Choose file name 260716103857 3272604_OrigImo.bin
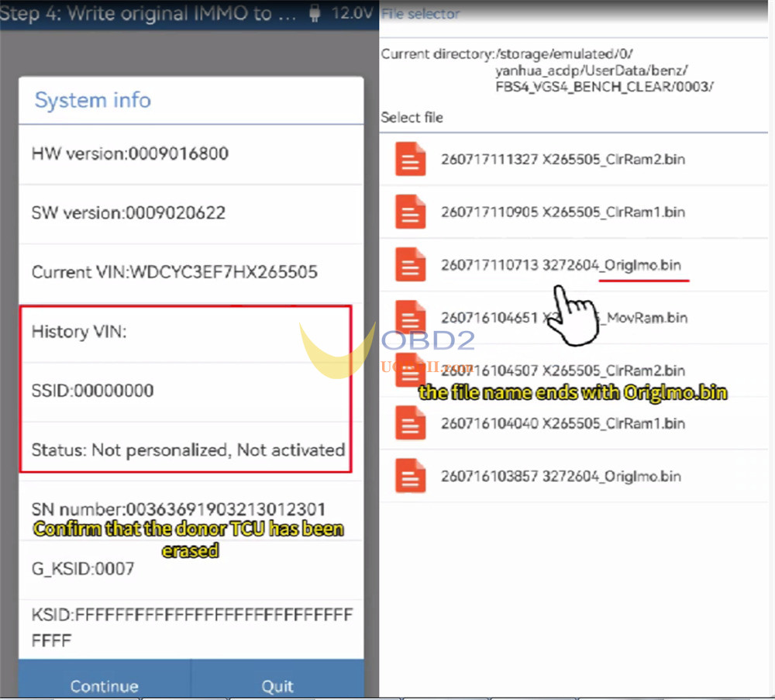This screenshot has height=700, width=775. pos(561,476)
